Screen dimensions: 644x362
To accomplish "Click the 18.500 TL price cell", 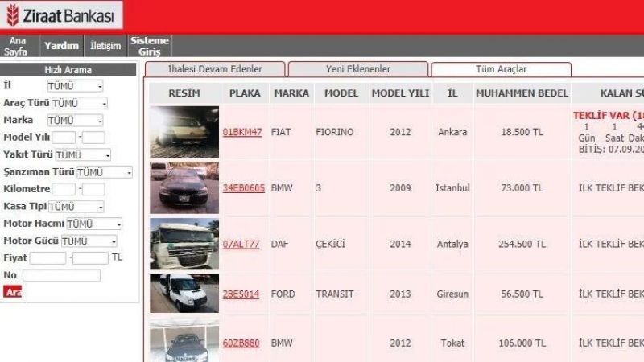I will pos(522,132).
